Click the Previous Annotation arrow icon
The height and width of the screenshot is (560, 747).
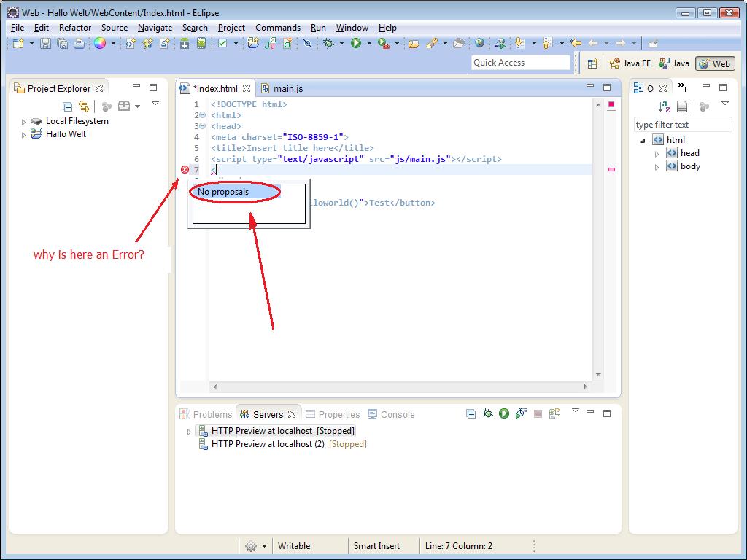click(547, 43)
